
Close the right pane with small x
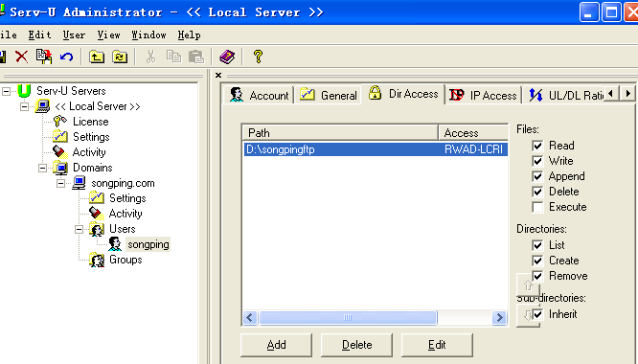point(218,76)
